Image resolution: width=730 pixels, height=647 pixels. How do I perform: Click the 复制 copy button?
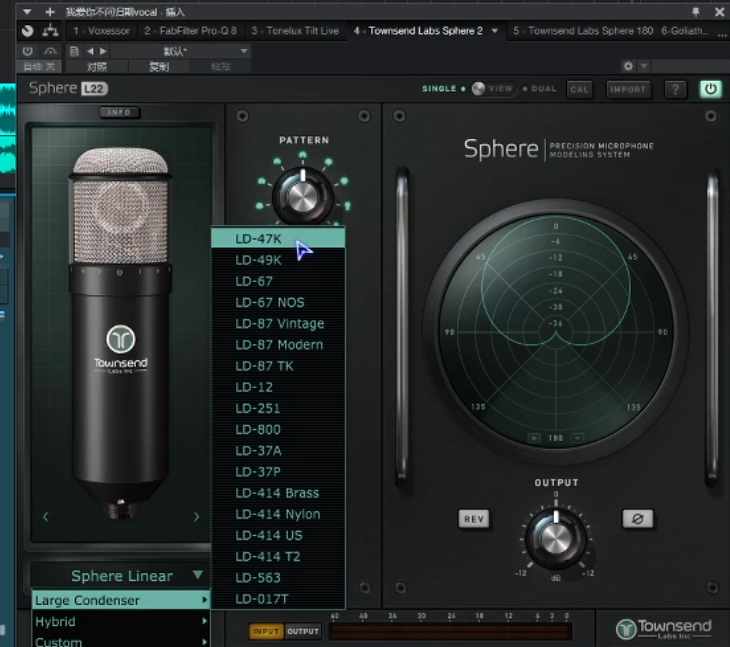click(159, 67)
